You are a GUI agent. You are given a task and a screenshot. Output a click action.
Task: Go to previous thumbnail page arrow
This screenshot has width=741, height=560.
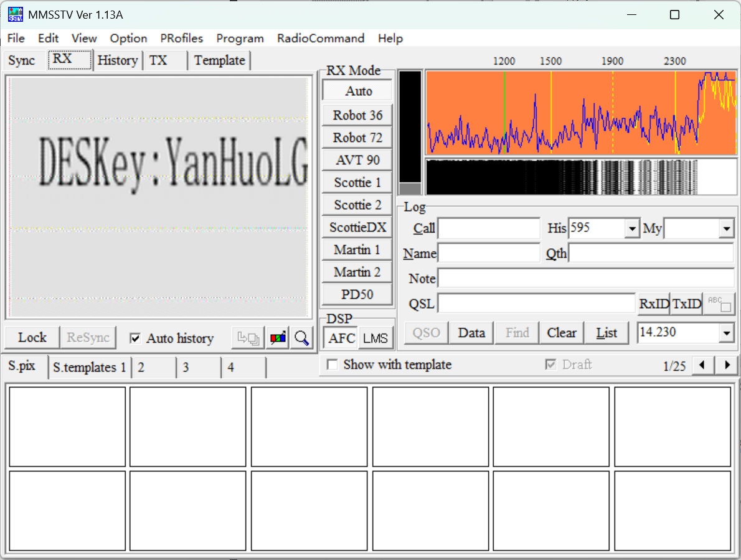tap(703, 365)
